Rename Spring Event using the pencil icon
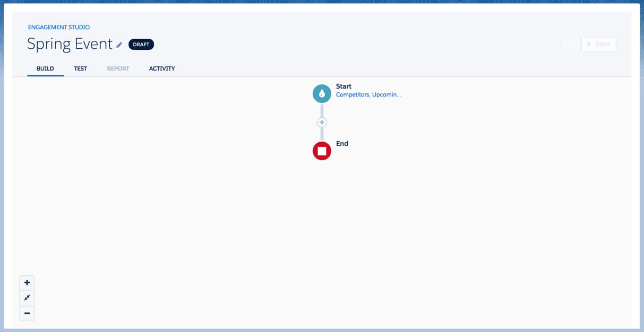This screenshot has height=332, width=644. point(118,45)
